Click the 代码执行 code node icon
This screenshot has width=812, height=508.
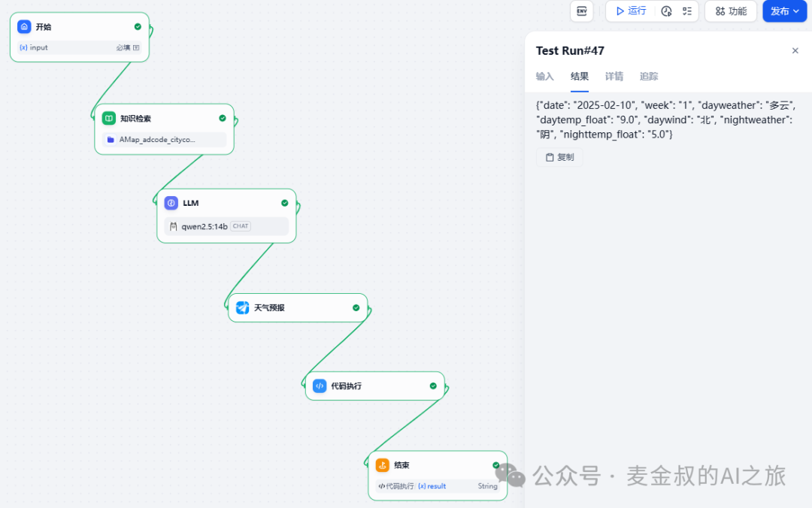320,386
